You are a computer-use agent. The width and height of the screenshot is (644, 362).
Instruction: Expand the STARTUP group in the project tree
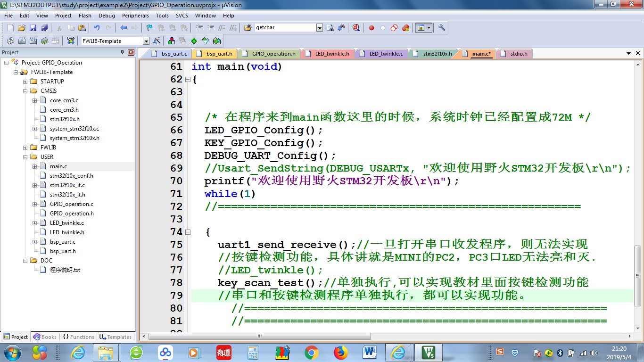click(x=25, y=81)
